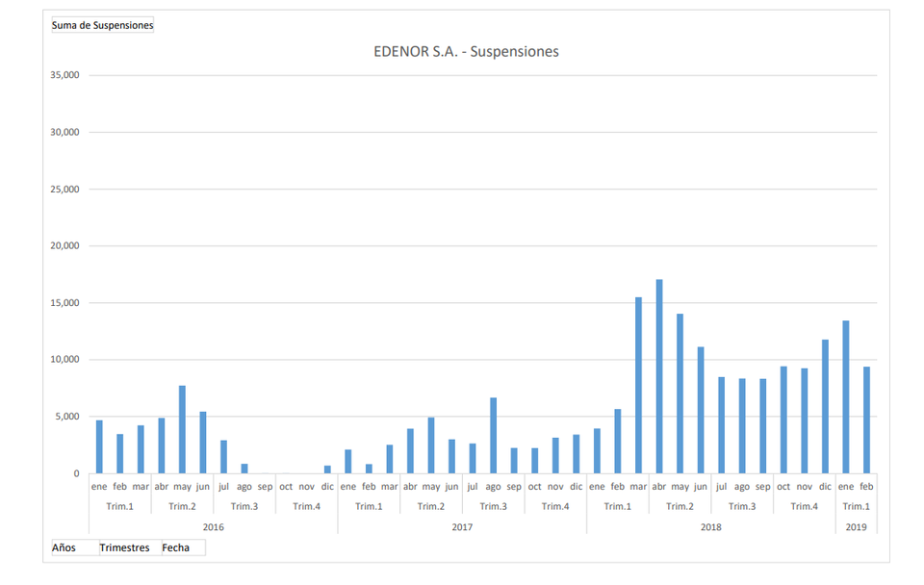
Task: Click the tallest bar, abr 2018
Action: 658,376
